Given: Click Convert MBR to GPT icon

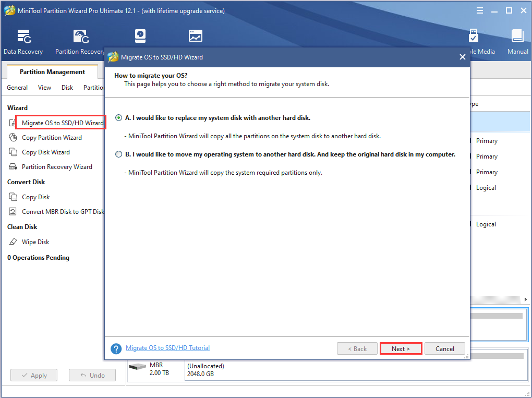Looking at the screenshot, I should 13,211.
